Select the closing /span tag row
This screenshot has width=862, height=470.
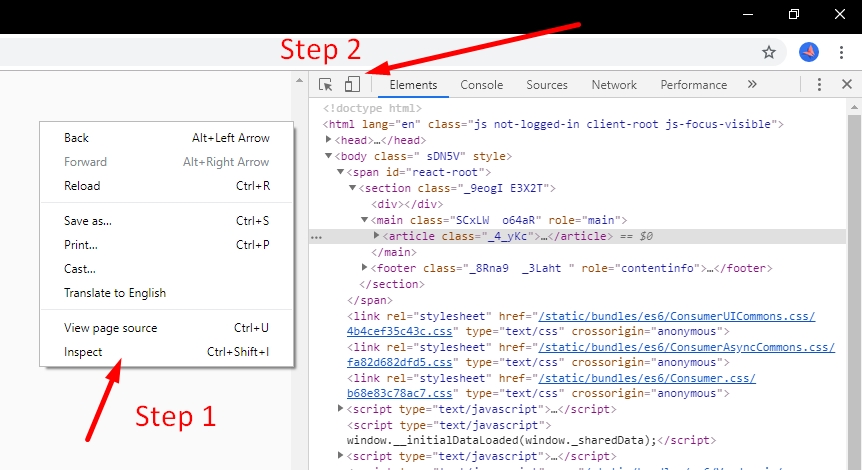(x=369, y=300)
